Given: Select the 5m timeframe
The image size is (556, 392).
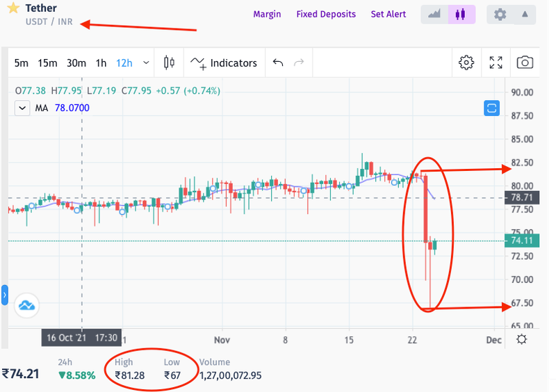Looking at the screenshot, I should [22, 63].
